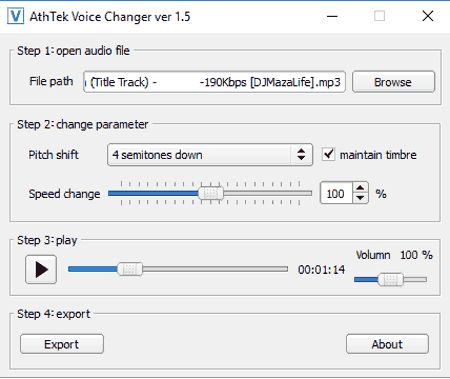
Task: Click the File path text field
Action: click(214, 82)
